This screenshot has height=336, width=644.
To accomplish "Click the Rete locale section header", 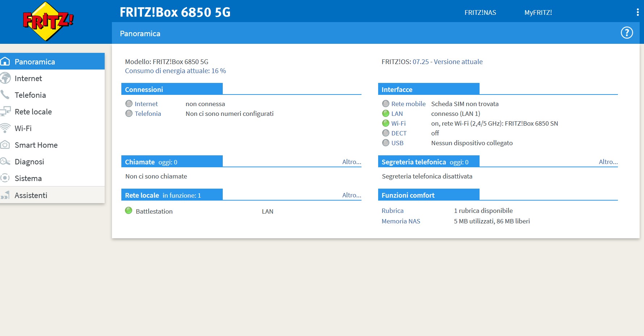I will click(172, 195).
